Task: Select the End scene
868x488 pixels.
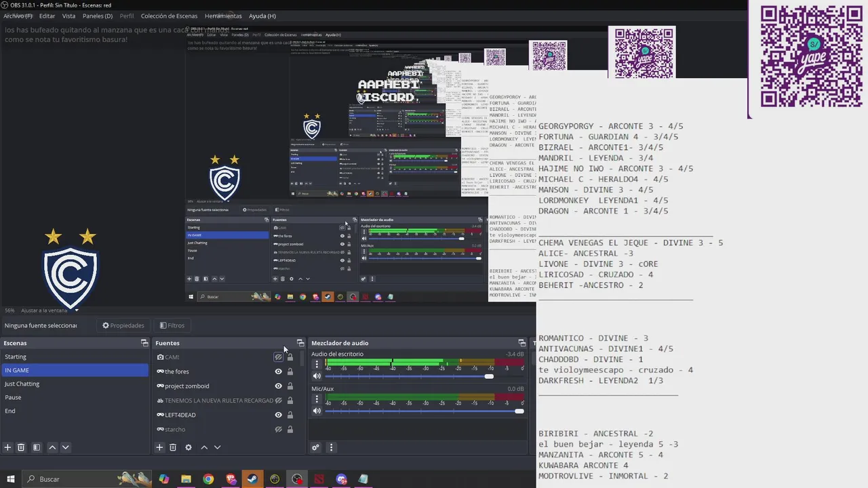Action: tap(75, 411)
